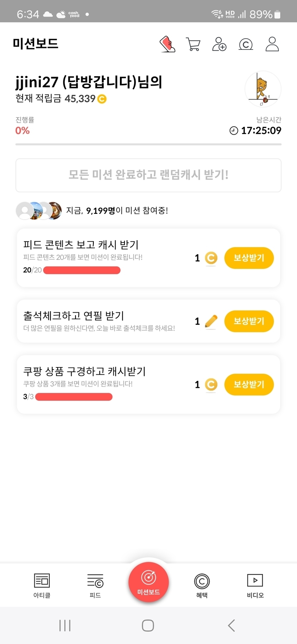Tap the gold coin beside 45,339 balance
Image resolution: width=297 pixels, height=644 pixels.
click(102, 99)
